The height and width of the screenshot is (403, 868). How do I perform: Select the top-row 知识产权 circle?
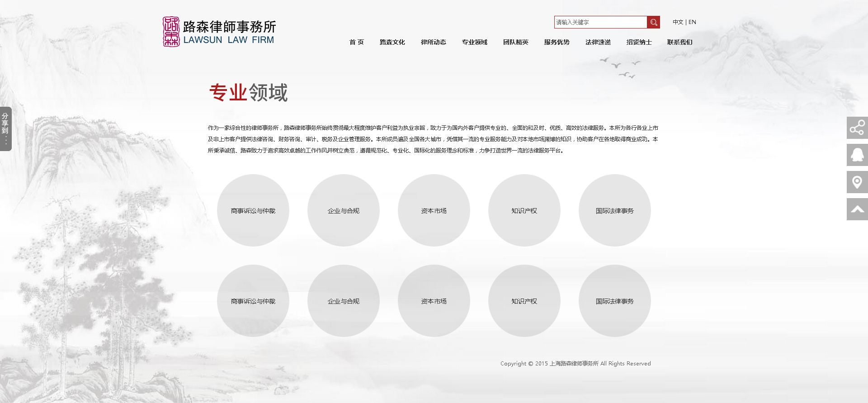pyautogui.click(x=524, y=210)
